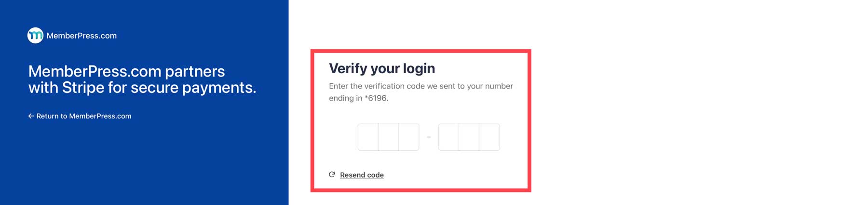Click the Verify your login heading
The height and width of the screenshot is (205, 868).
[382, 68]
